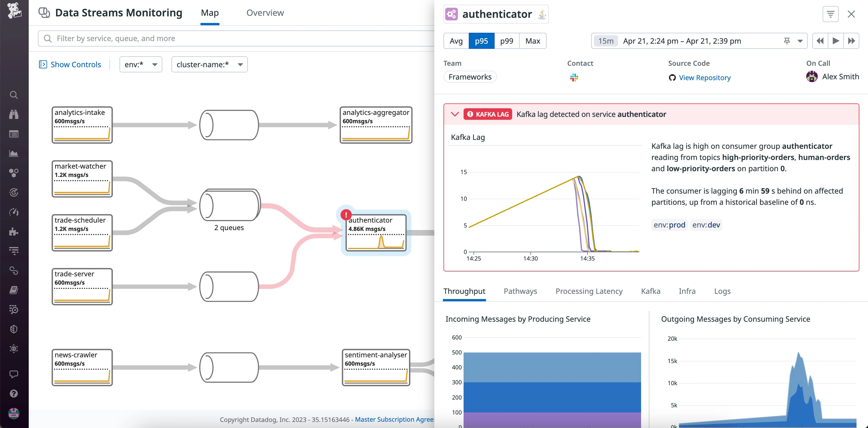This screenshot has width=868, height=428.
Task: Open the log search list icon in the sidebar
Action: [x=14, y=309]
